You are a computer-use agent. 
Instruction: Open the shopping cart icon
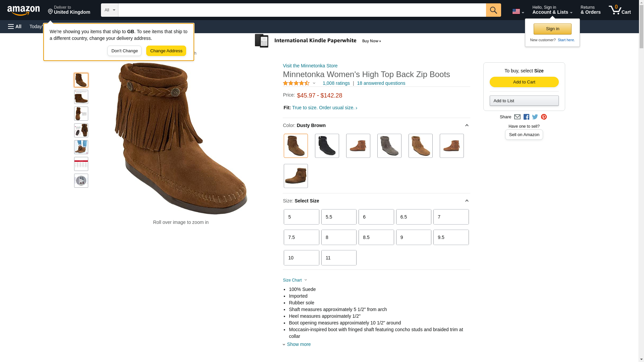click(x=620, y=10)
